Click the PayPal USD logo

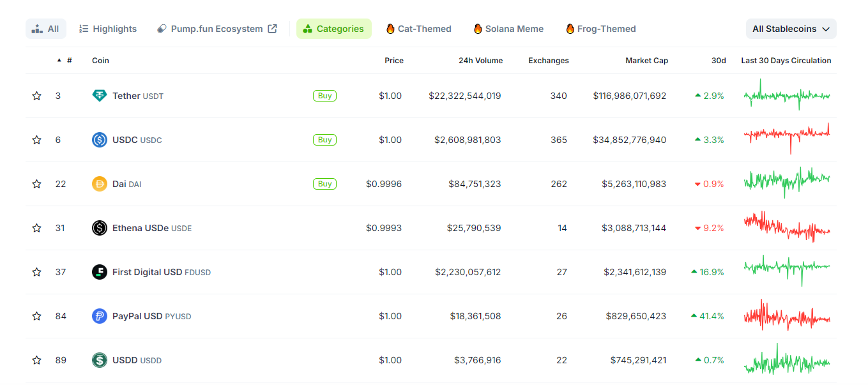coord(100,316)
